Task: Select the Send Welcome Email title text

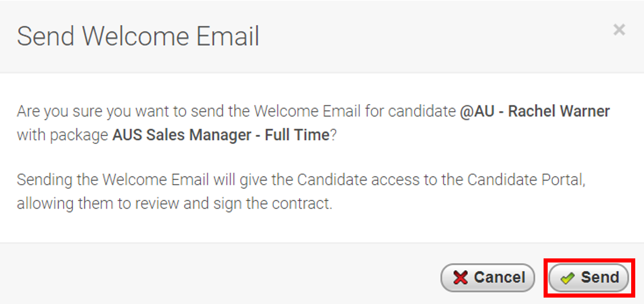Action: click(x=138, y=36)
